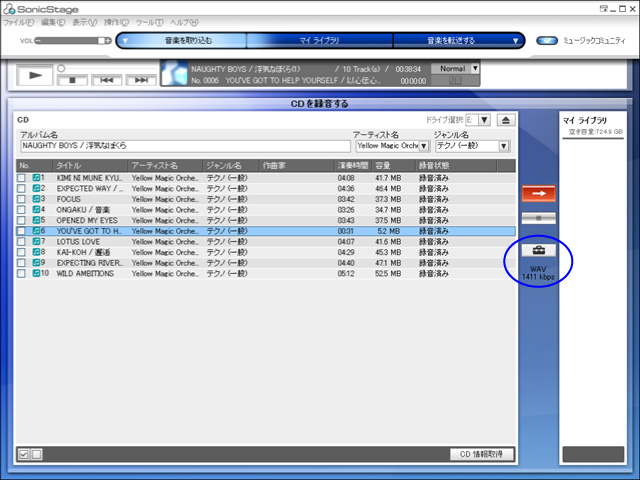Open the ヘルプ menu
Viewport: 640px width, 480px height.
coord(184,22)
